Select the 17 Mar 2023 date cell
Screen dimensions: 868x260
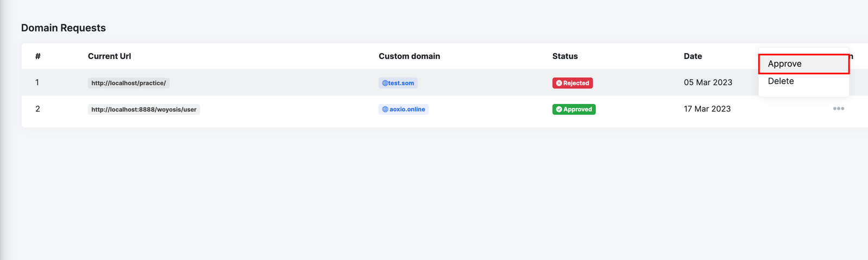707,109
